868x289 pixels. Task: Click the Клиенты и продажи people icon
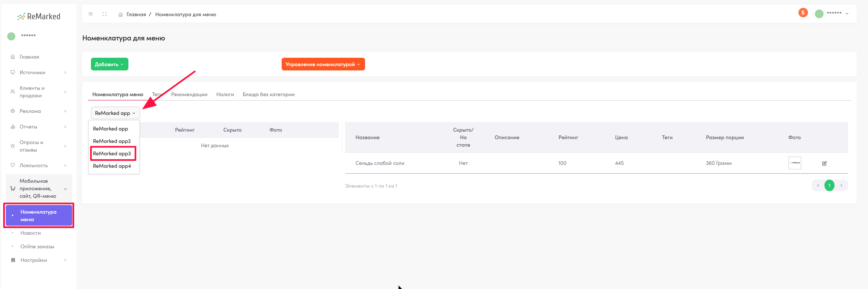(13, 92)
